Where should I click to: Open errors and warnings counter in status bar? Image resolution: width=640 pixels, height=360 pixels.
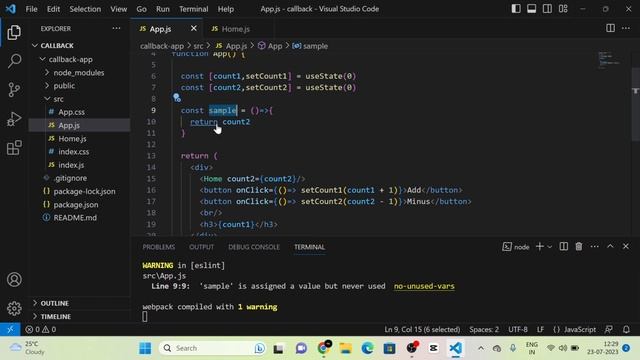(x=40, y=329)
